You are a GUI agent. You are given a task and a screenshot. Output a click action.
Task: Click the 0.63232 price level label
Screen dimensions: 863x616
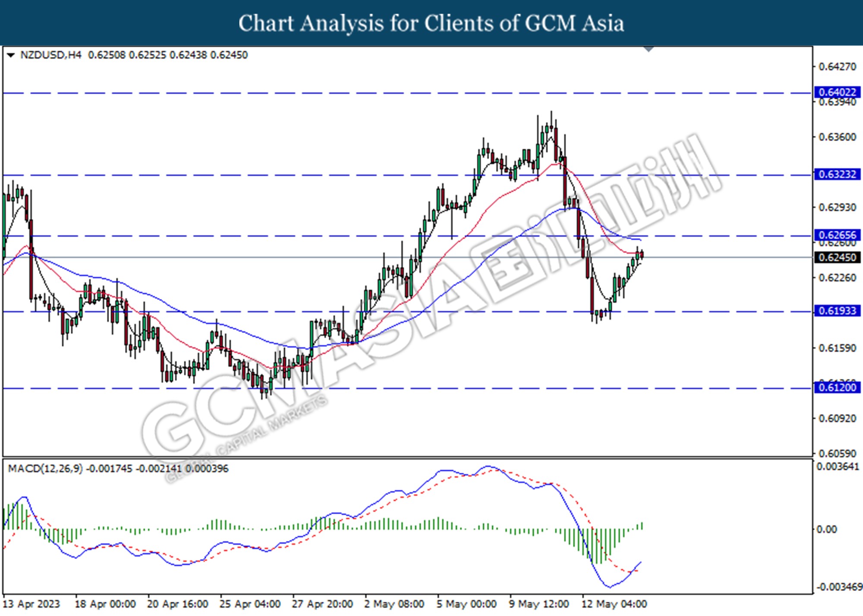pyautogui.click(x=837, y=175)
